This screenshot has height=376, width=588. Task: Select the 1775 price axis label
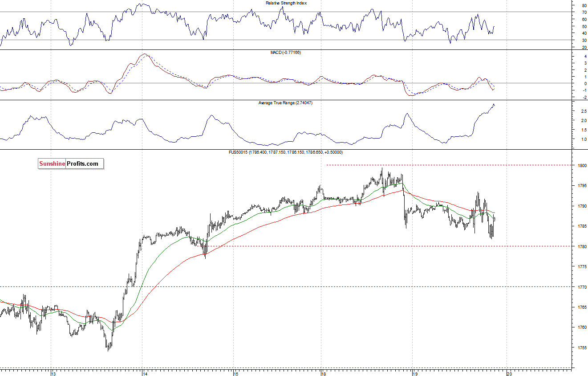582,267
